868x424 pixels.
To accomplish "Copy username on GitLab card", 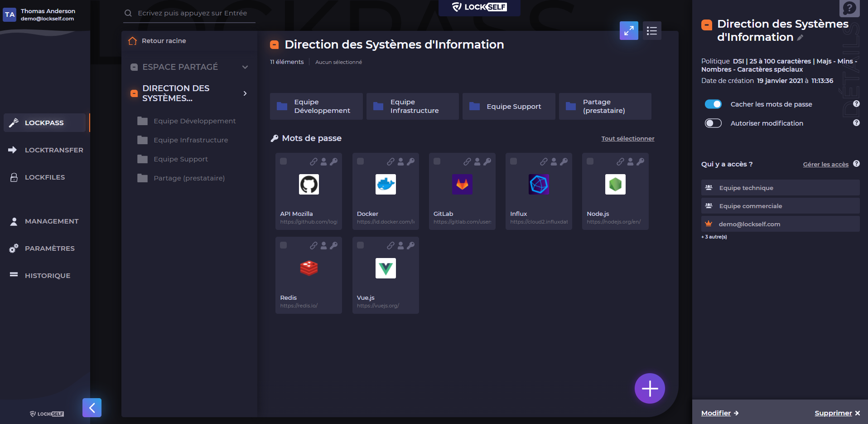I will [x=477, y=161].
